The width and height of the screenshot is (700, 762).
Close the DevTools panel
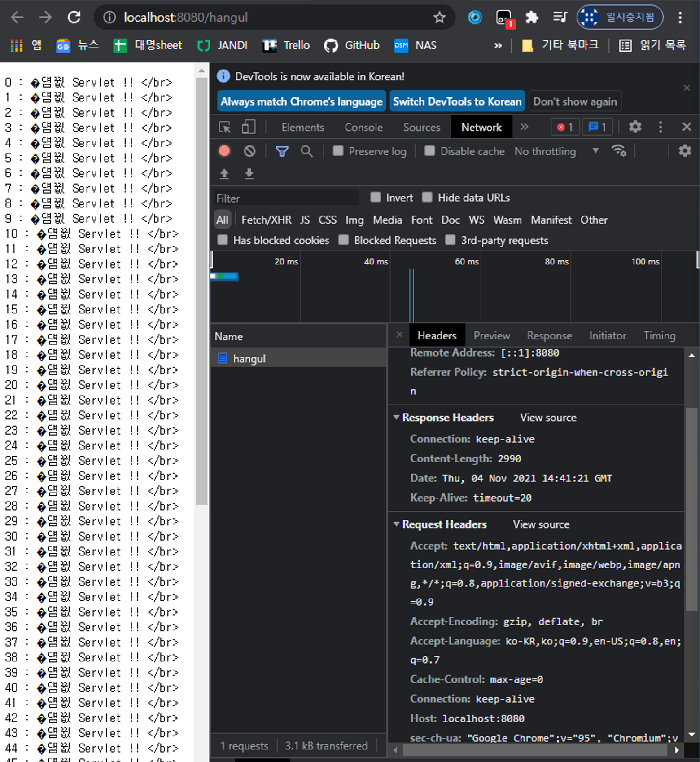coord(687,127)
